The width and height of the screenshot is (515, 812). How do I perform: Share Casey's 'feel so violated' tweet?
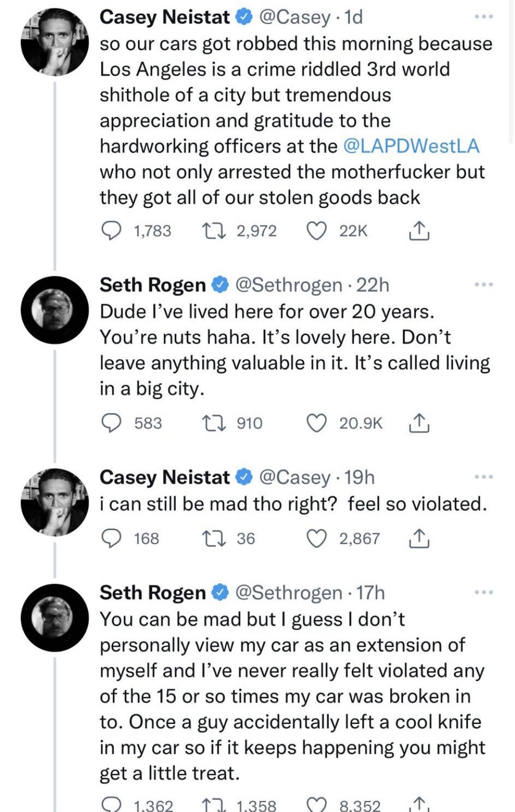point(419,538)
